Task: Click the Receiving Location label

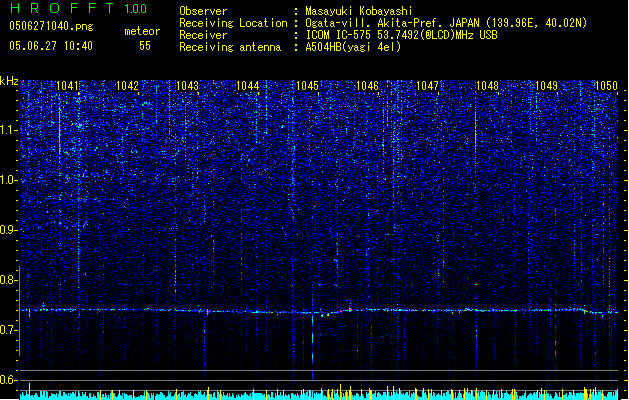Action: click(x=233, y=23)
